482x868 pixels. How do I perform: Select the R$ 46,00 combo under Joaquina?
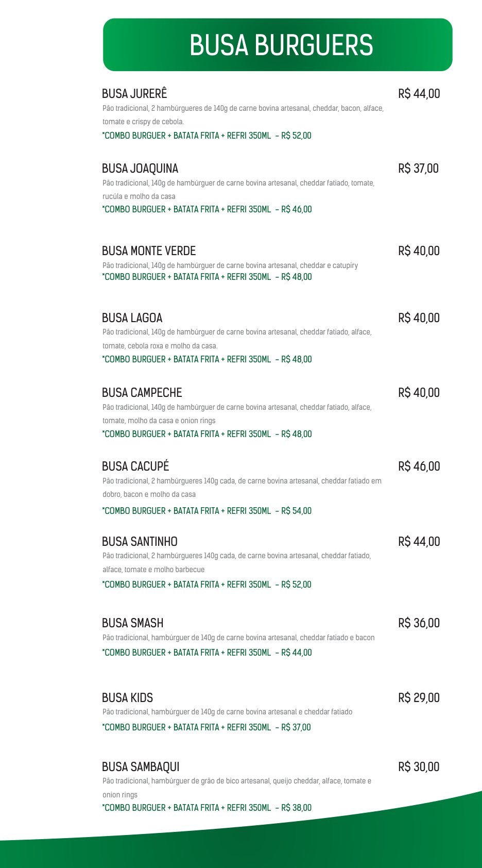(207, 209)
